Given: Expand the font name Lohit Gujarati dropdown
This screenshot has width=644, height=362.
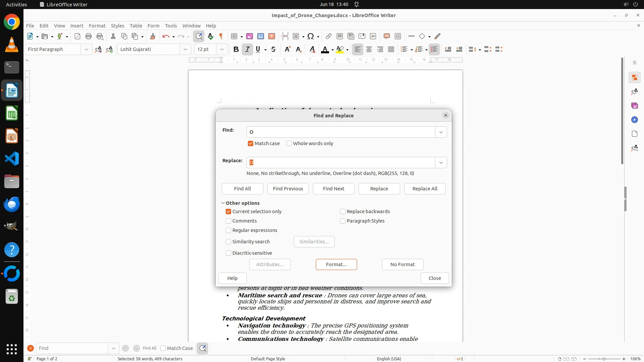Looking at the screenshot, I should point(185,49).
